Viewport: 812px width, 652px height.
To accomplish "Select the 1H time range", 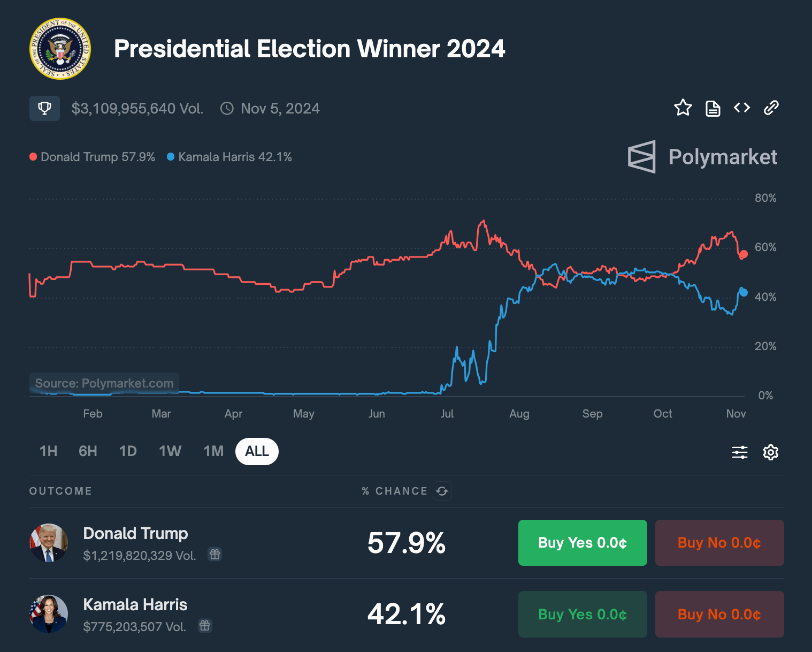I will (x=49, y=451).
